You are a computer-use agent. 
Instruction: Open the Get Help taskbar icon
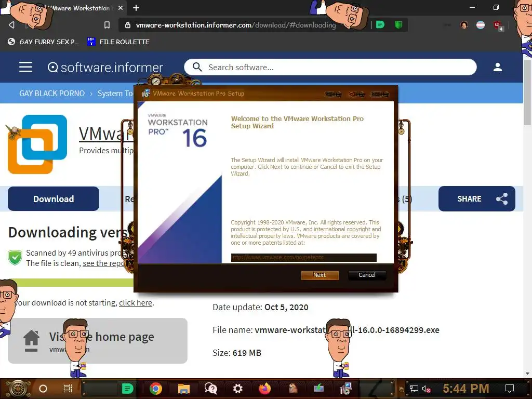[x=211, y=389]
